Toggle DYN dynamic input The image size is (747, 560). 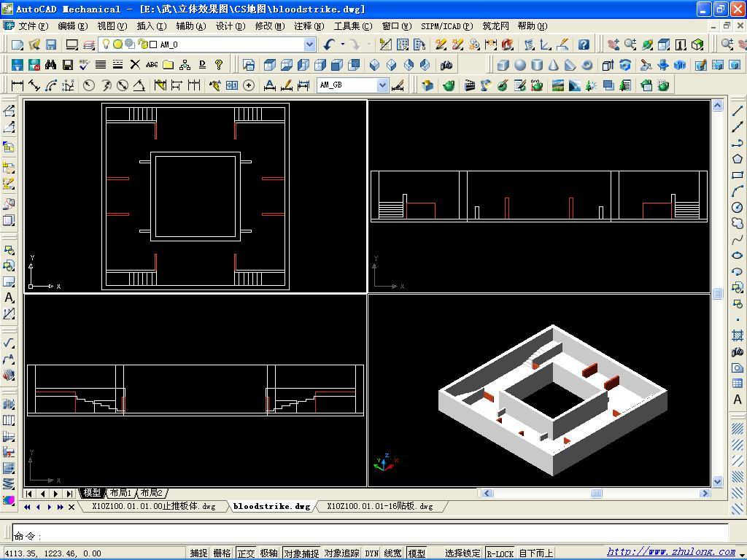pyautogui.click(x=371, y=553)
